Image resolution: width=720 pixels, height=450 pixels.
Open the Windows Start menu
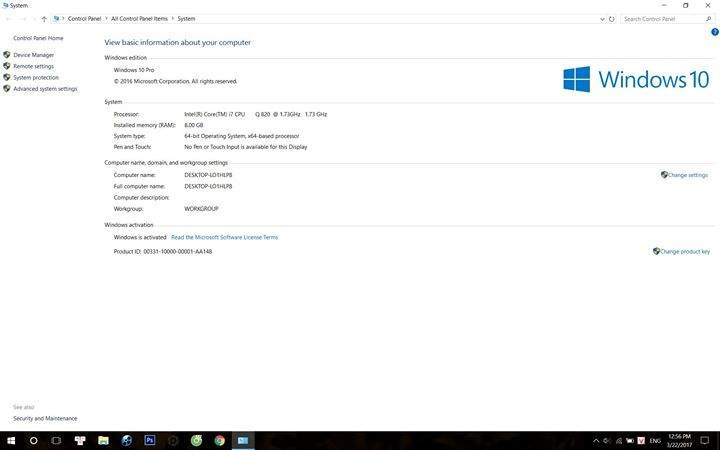[11, 440]
